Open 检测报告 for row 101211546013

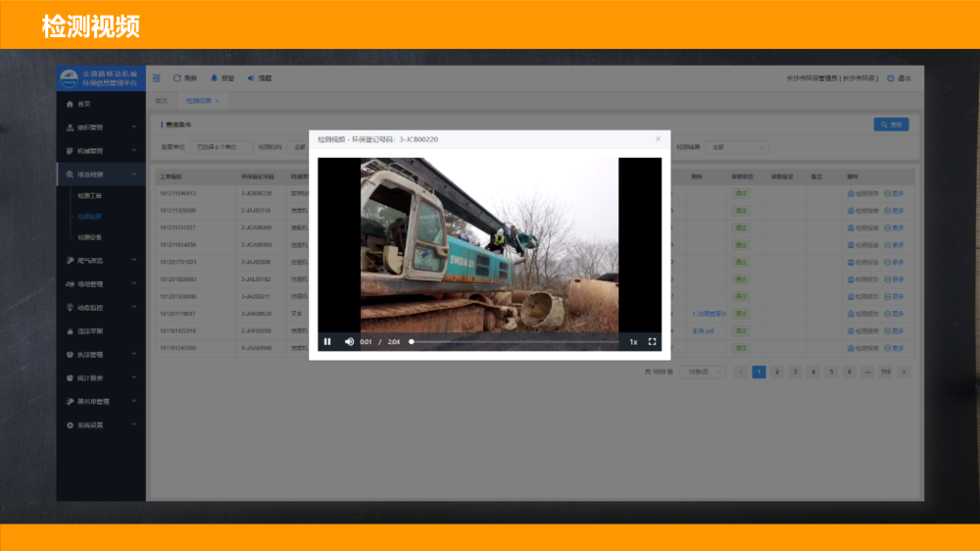(x=863, y=193)
